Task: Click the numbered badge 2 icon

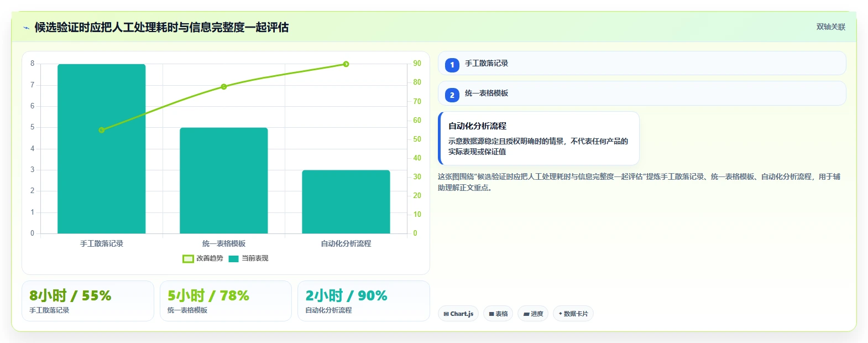Action: pyautogui.click(x=452, y=95)
